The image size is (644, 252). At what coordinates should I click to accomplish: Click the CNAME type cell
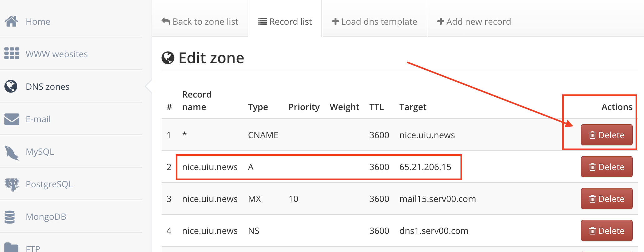[263, 135]
